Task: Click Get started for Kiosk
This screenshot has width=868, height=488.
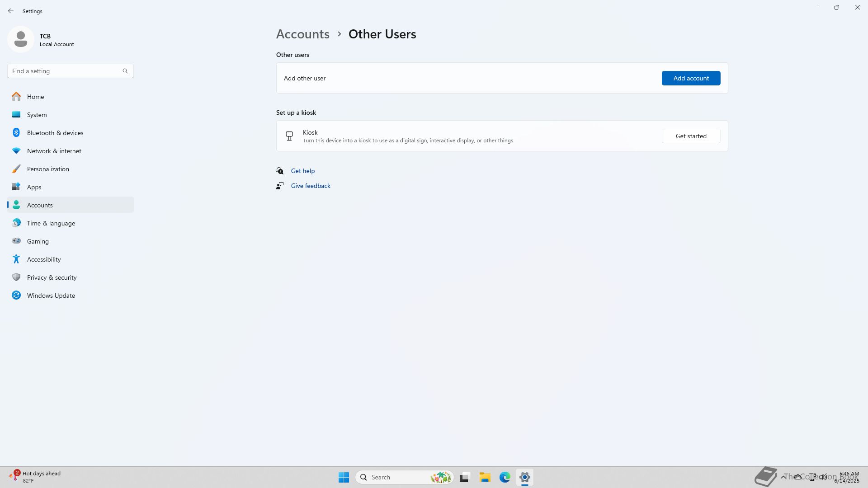Action: pos(691,136)
